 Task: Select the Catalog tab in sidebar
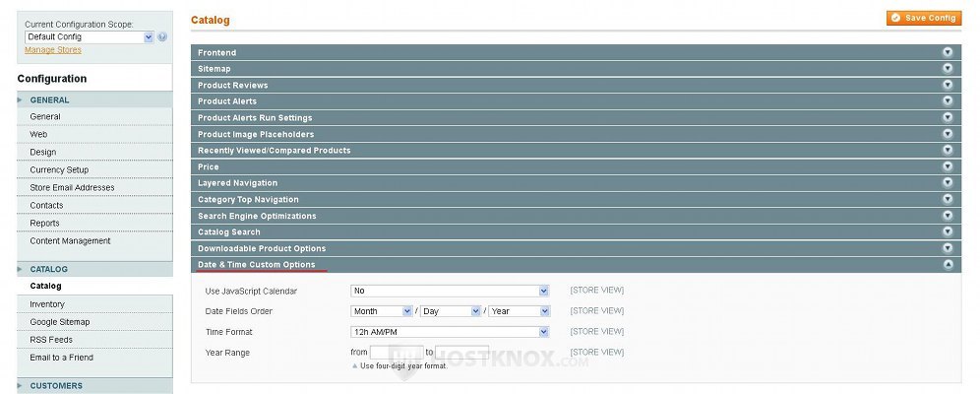click(x=94, y=286)
